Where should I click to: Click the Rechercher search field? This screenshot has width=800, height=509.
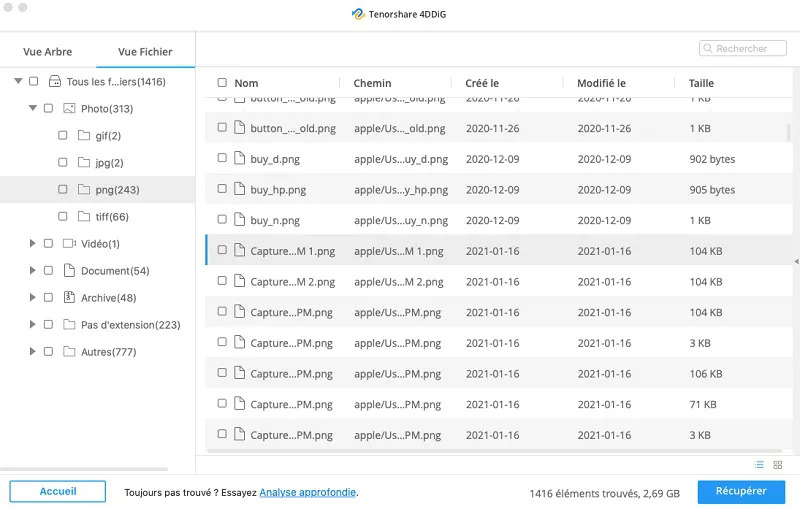pos(742,48)
